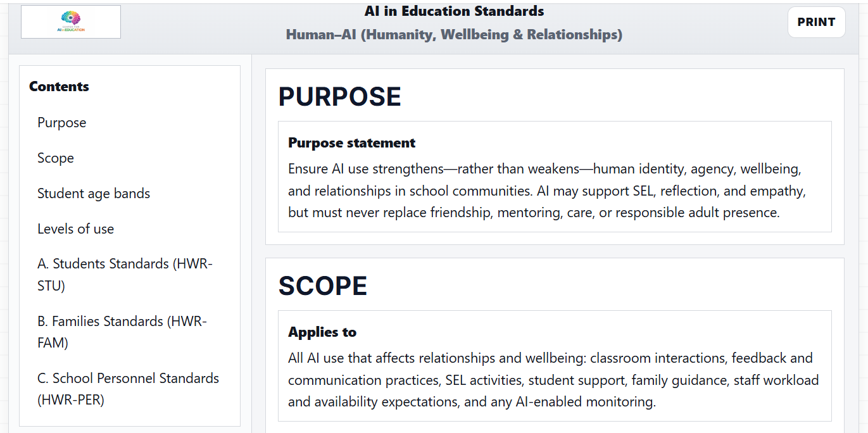
Task: Click the Human–AI subtitle in the header
Action: tap(454, 35)
